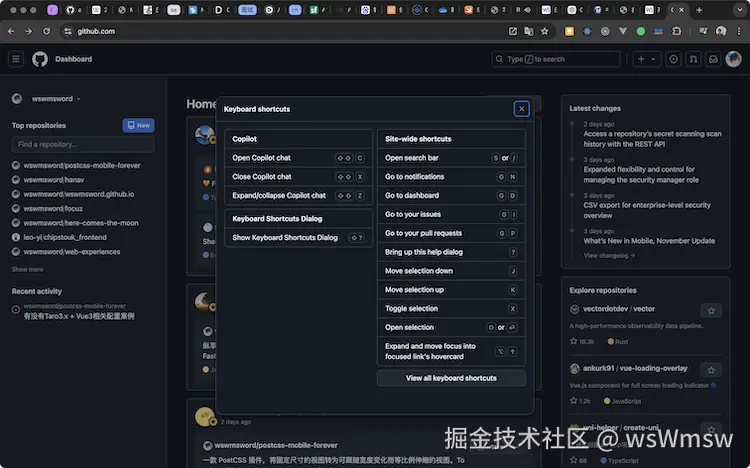
Task: Open the issues icon in header
Action: pyautogui.click(x=673, y=59)
